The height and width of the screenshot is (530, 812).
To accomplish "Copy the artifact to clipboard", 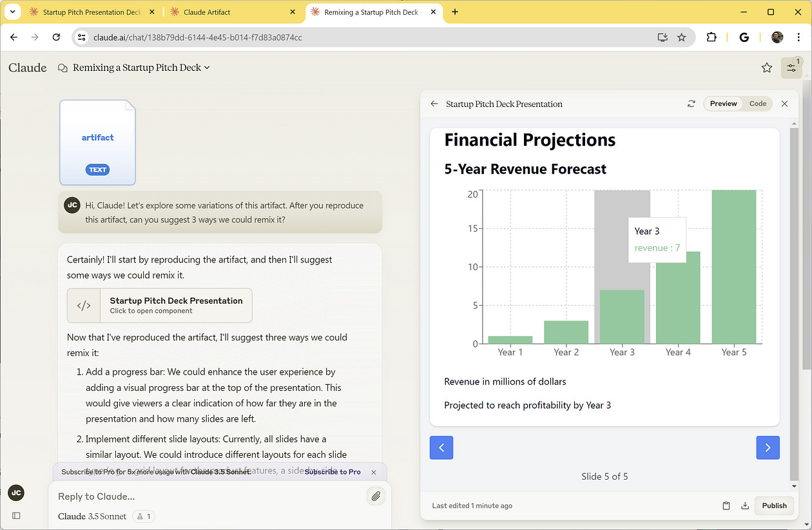I will [726, 505].
